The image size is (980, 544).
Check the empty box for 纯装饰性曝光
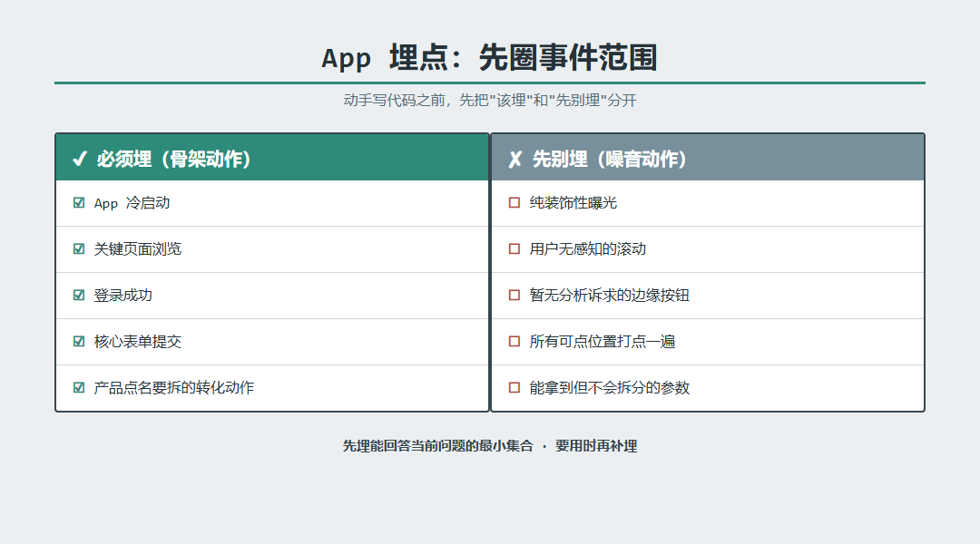[x=514, y=202]
